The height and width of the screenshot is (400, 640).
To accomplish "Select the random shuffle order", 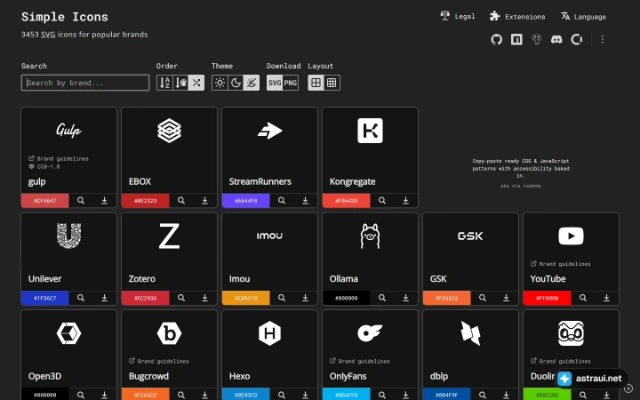I will 196,83.
